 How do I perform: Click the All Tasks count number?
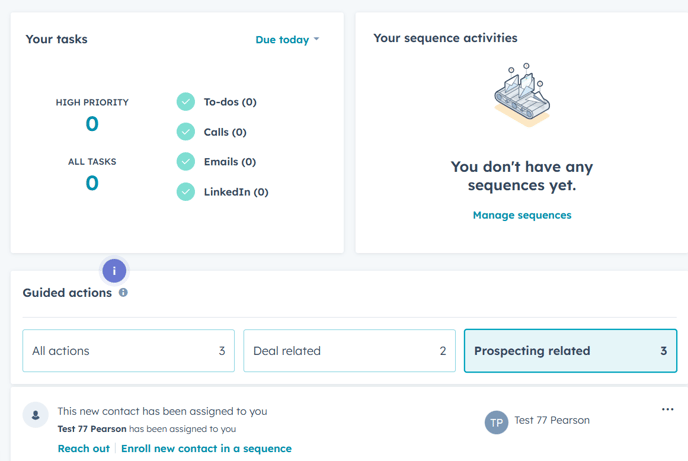click(92, 183)
